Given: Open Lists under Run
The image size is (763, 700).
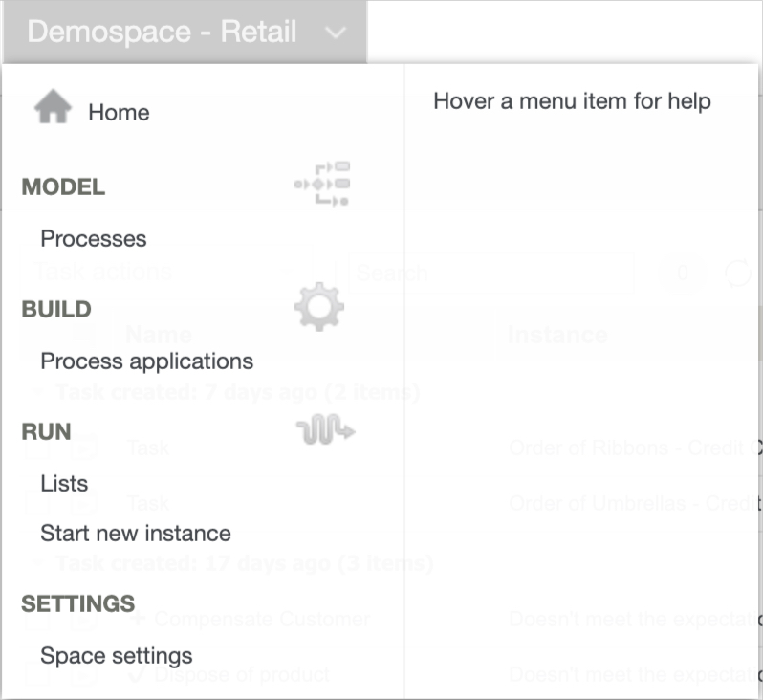Looking at the screenshot, I should [64, 484].
